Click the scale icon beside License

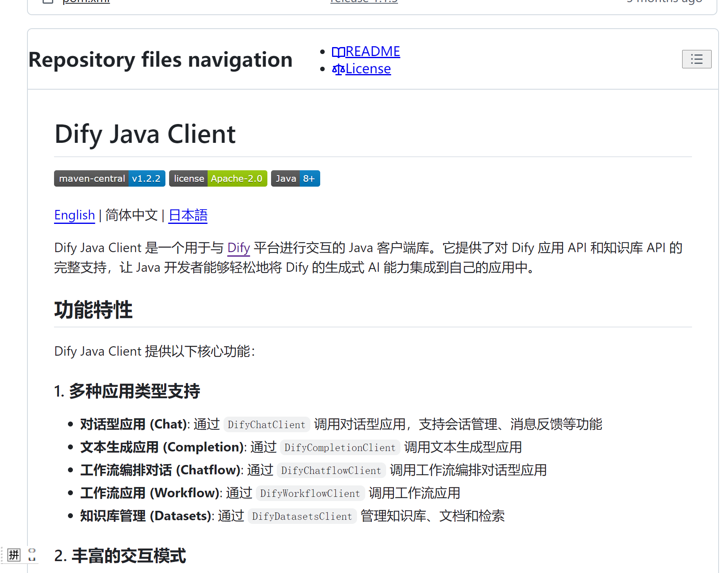point(338,69)
